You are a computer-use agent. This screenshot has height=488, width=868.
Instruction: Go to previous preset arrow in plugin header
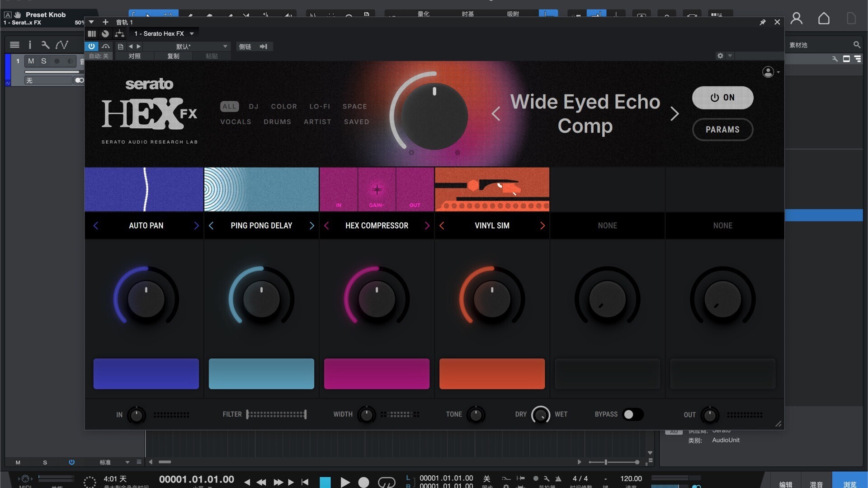point(131,47)
